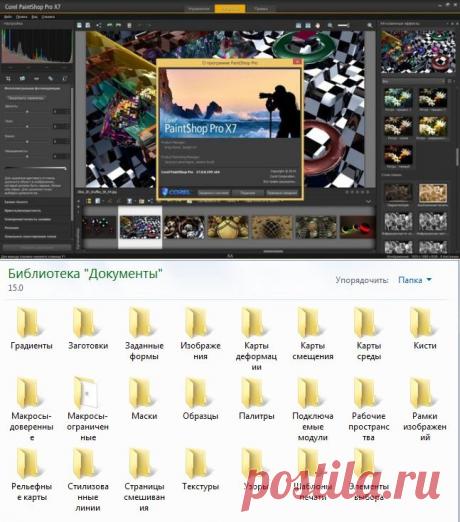Click the zoom level slider in toolbar
The image size is (460, 522).
tap(344, 25)
